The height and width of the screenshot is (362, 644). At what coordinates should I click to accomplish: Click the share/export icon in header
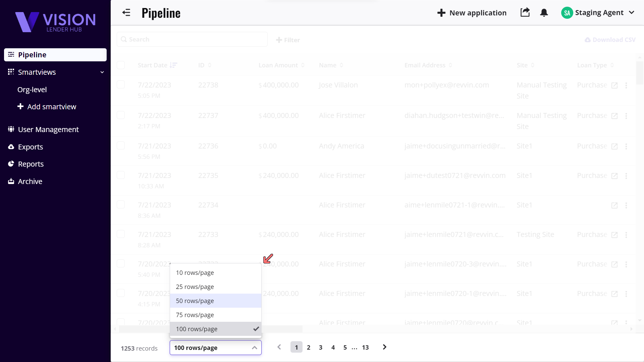point(525,13)
